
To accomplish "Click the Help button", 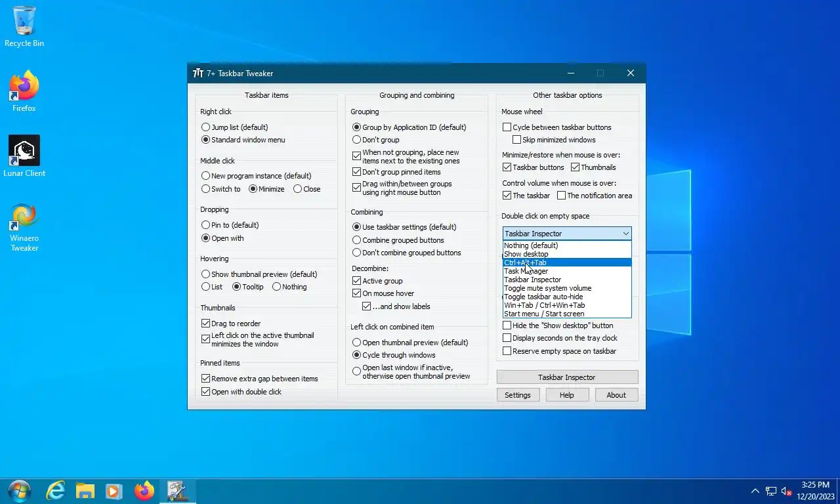I will (x=567, y=395).
